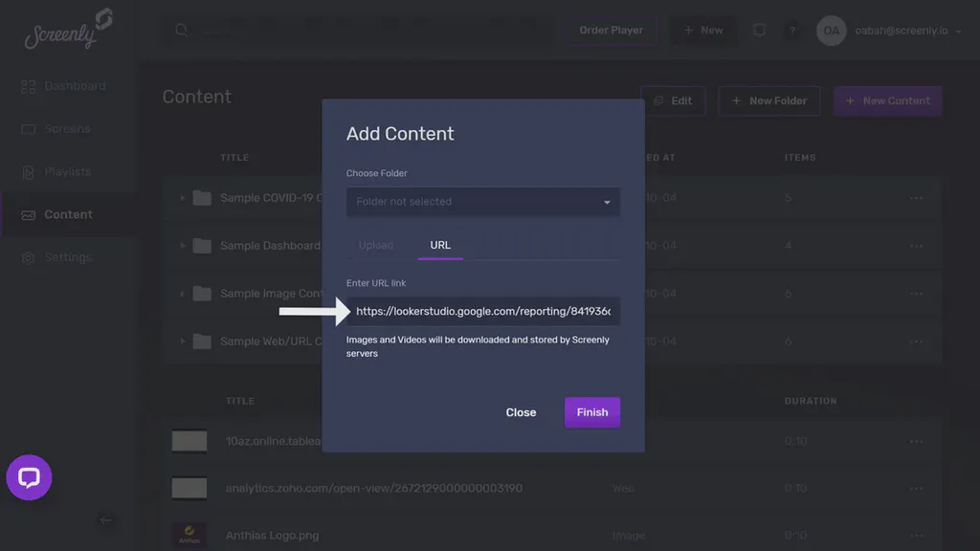Switch to the Upload tab
The image size is (980, 551).
[x=376, y=245]
